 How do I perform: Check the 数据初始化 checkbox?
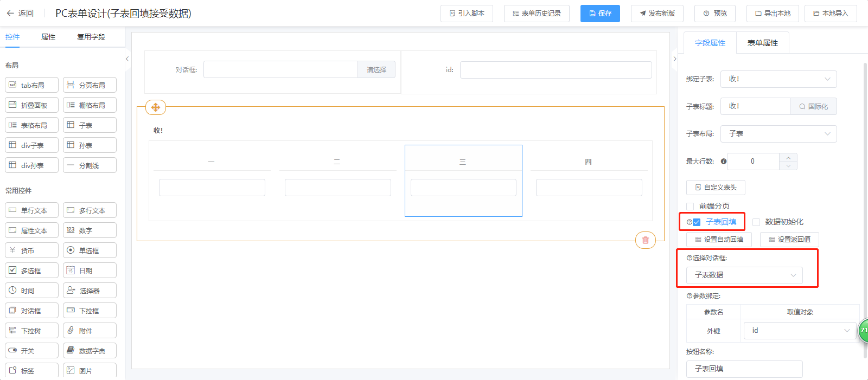tap(756, 222)
